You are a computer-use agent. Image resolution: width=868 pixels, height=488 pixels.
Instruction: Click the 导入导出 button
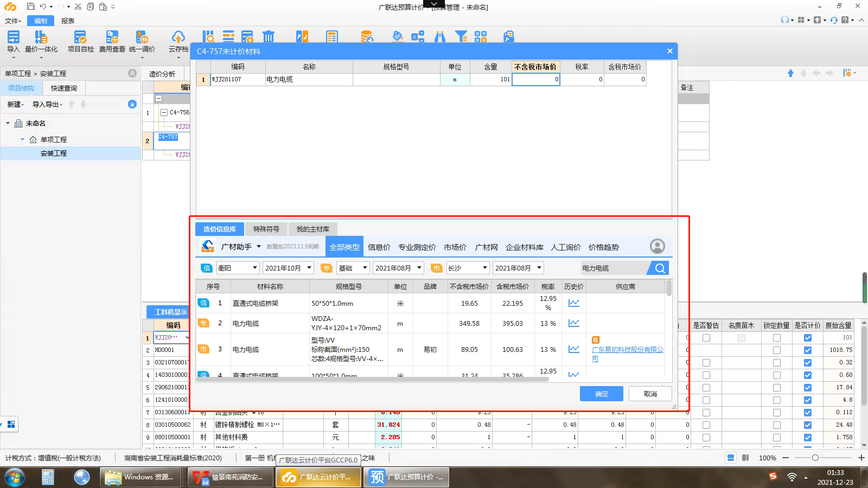click(47, 104)
